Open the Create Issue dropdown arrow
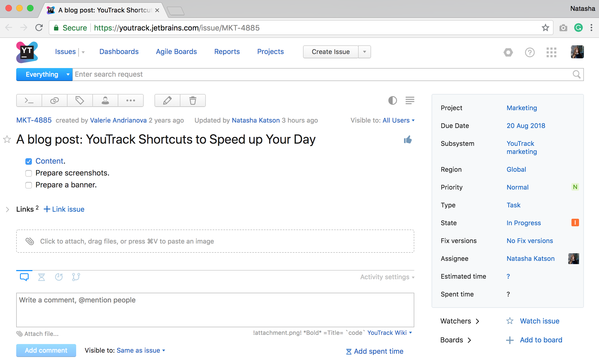 [x=364, y=52]
